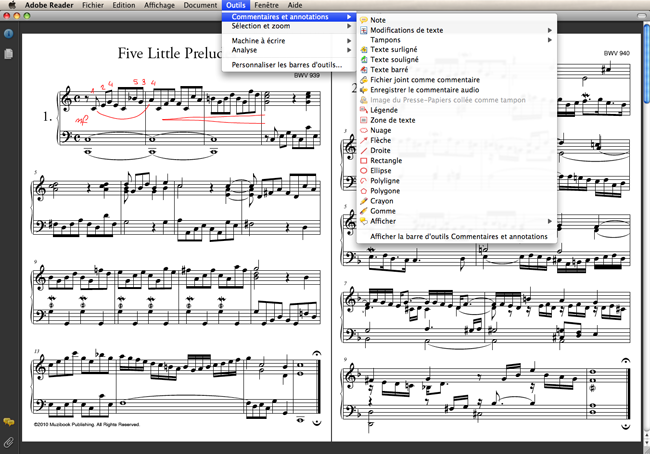Open the Edition menu
The image size is (650, 454).
[124, 5]
